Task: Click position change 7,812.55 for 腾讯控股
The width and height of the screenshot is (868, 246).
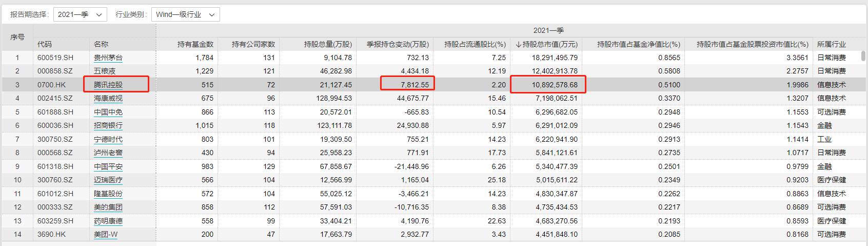Action: 415,85
